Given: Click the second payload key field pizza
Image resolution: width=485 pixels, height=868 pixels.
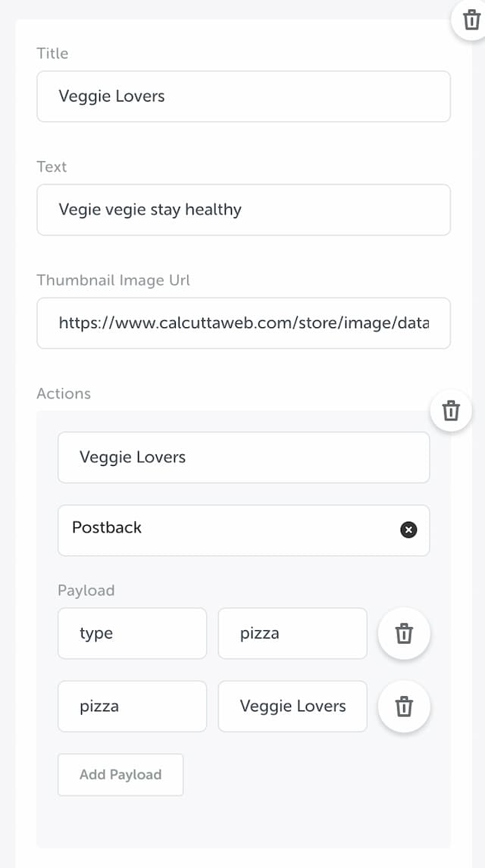Looking at the screenshot, I should (x=133, y=707).
